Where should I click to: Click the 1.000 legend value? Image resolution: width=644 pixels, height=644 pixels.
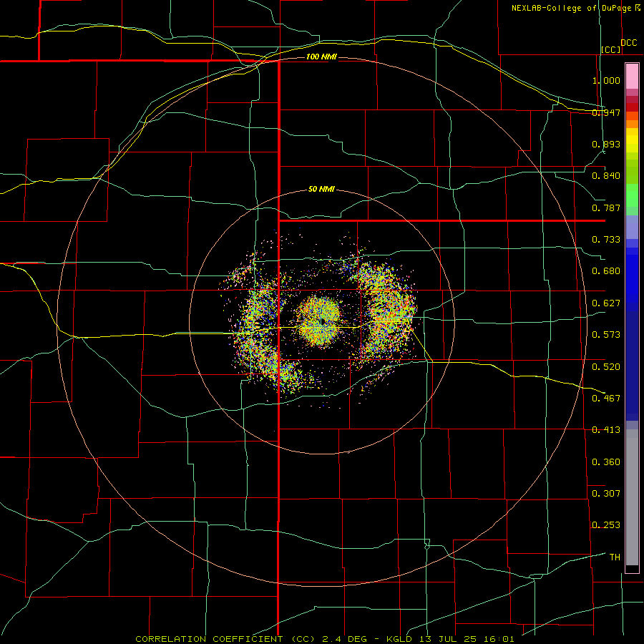[x=606, y=80]
